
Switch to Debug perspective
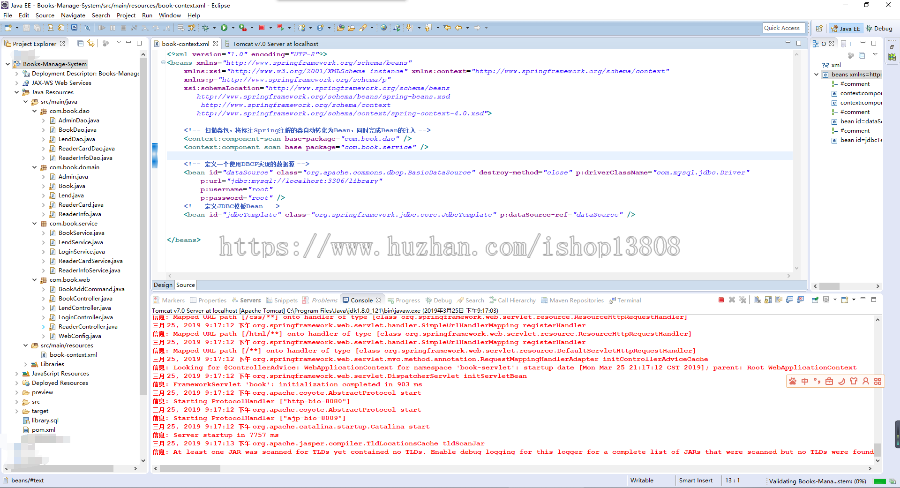pyautogui.click(x=879, y=28)
